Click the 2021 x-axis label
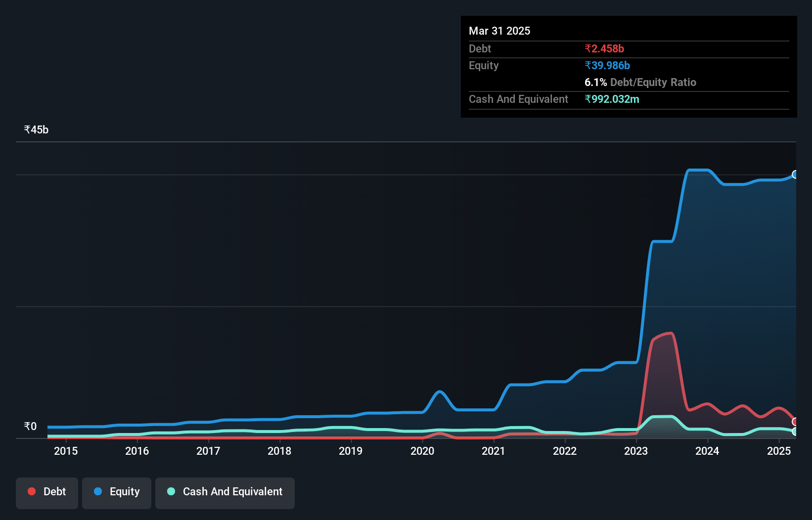The height and width of the screenshot is (520, 812). click(x=494, y=451)
